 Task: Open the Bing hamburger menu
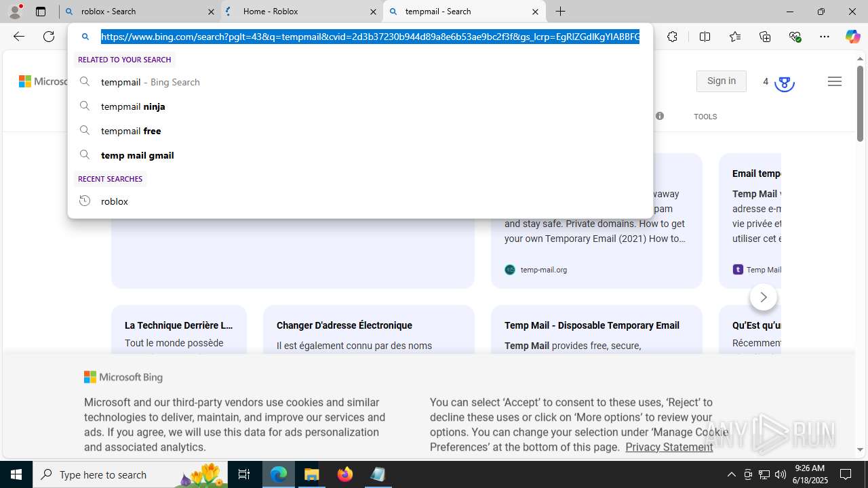click(x=835, y=81)
